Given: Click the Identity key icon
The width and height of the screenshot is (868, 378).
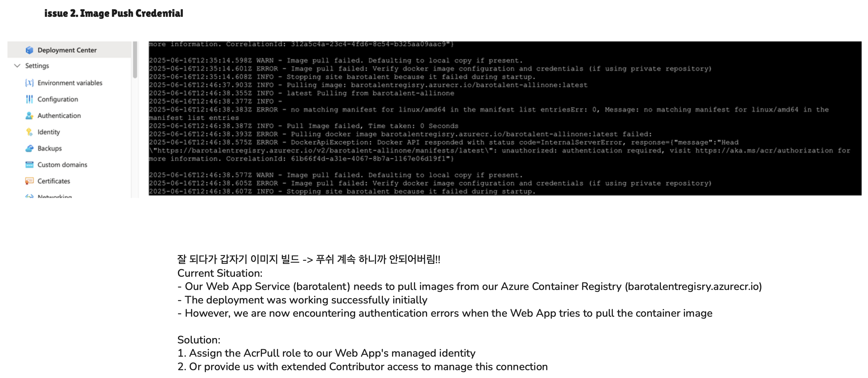Looking at the screenshot, I should pos(29,132).
